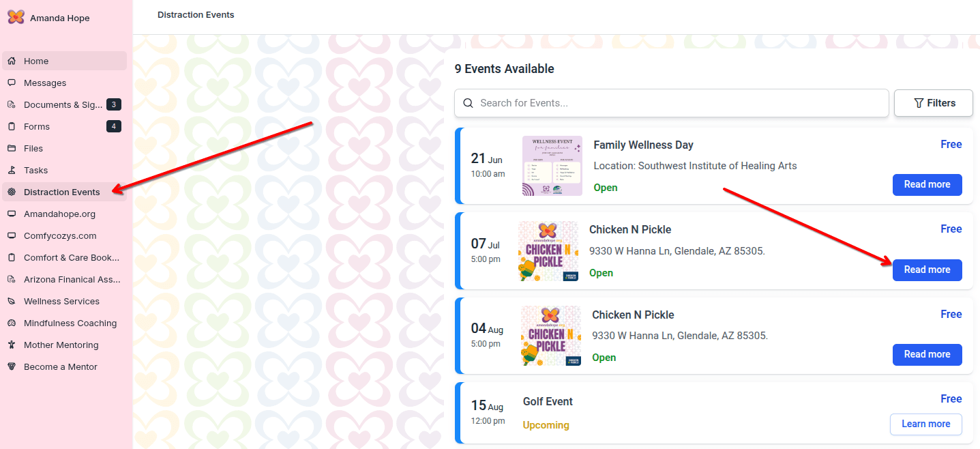Click the Messages chat bubble icon

12,83
